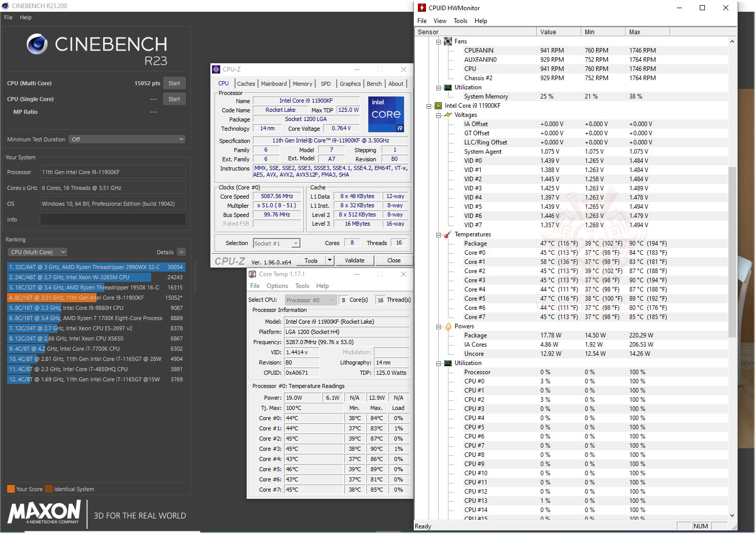Select the Intel Core i7-7700K ranking row

click(96, 349)
